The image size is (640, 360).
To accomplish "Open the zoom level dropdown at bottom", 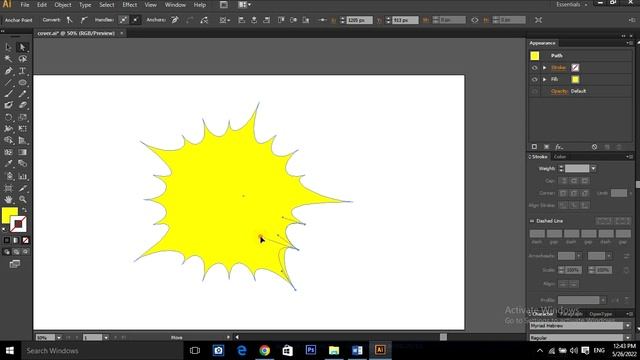I will point(59,338).
